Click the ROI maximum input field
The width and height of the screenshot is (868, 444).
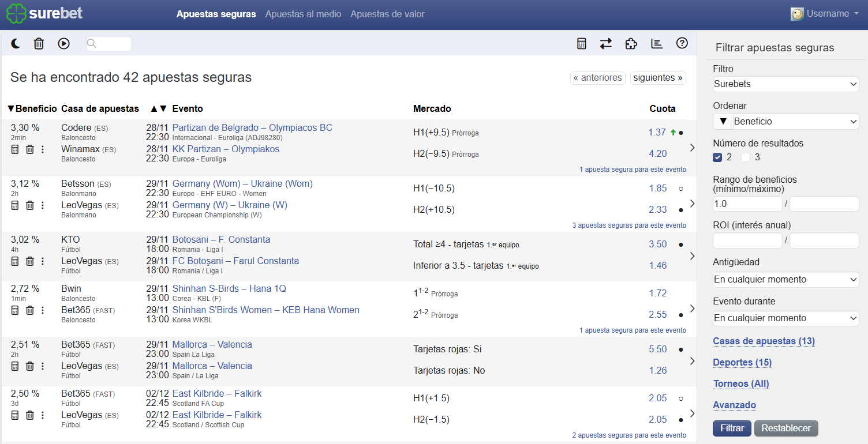point(824,241)
